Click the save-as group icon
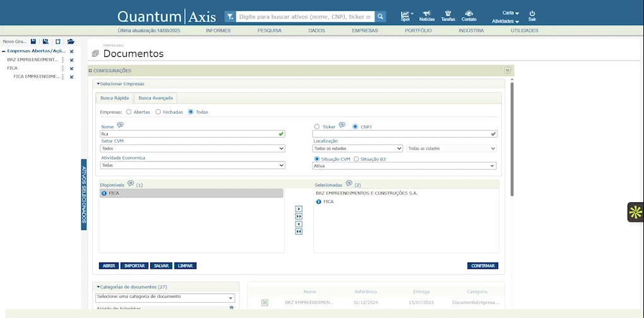Image resolution: width=644 pixels, height=318 pixels. pyautogui.click(x=45, y=42)
